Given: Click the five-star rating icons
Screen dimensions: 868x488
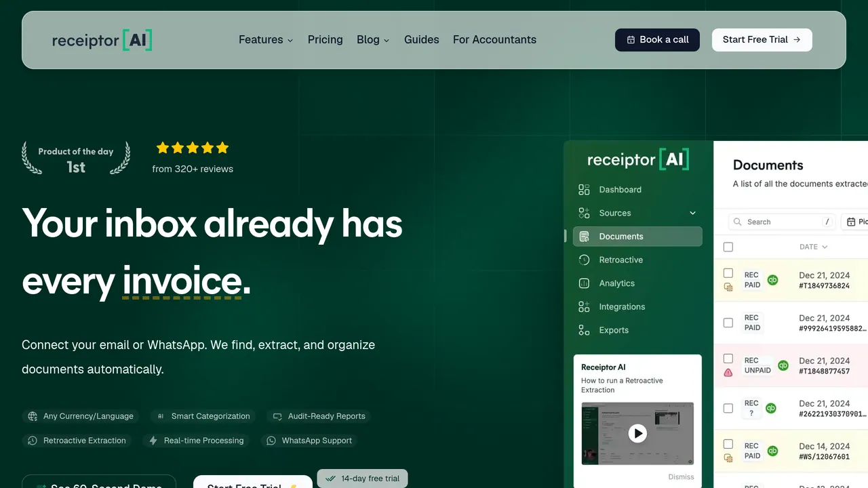Looking at the screenshot, I should coord(193,148).
